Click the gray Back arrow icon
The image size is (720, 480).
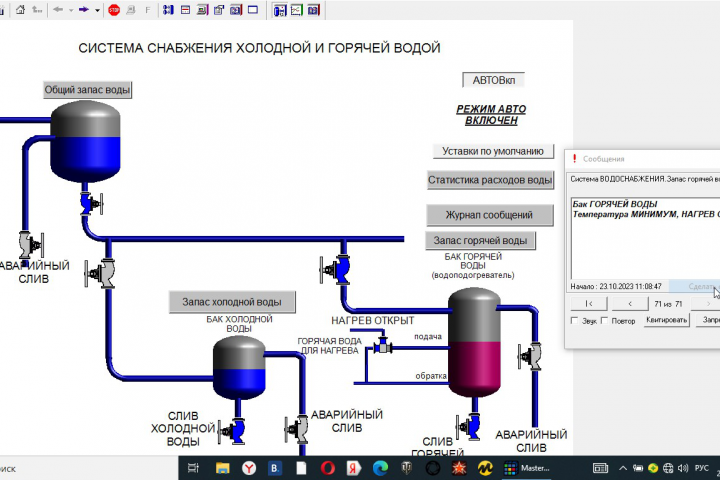click(x=58, y=10)
